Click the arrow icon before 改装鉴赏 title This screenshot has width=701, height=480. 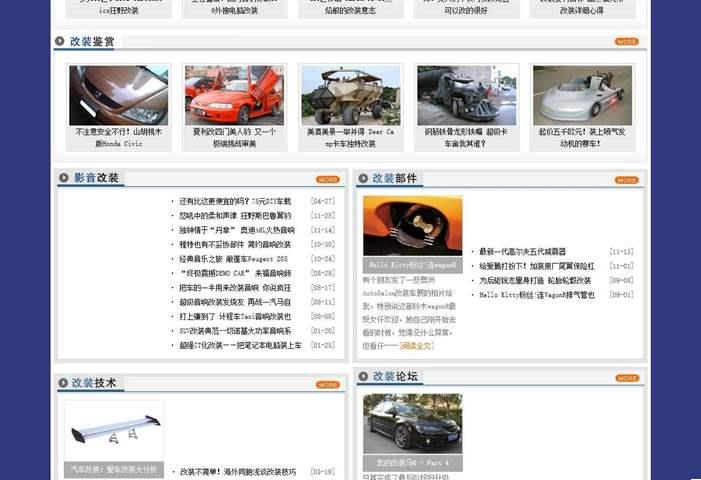(61, 42)
